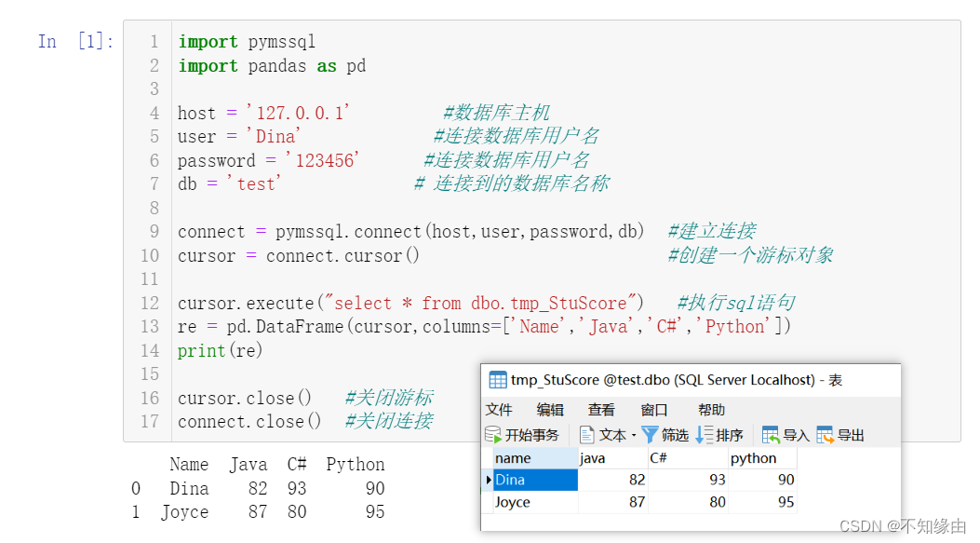Click the 筛选 filter funnel icon

point(650,435)
